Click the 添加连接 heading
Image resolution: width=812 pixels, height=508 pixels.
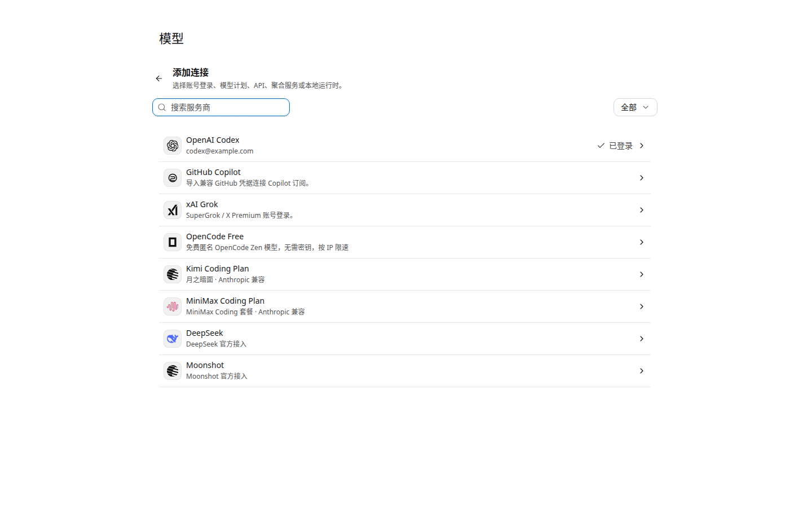click(191, 72)
